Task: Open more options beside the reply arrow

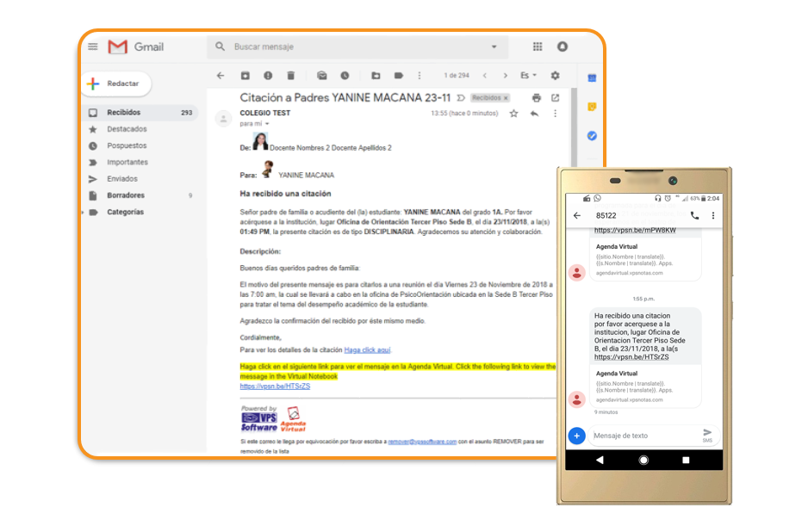Action: [555, 114]
